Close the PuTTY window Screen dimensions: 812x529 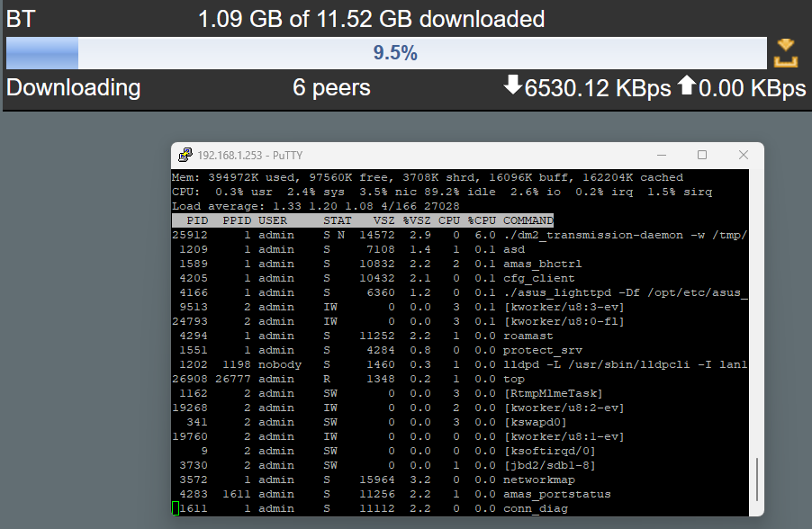pyautogui.click(x=744, y=155)
